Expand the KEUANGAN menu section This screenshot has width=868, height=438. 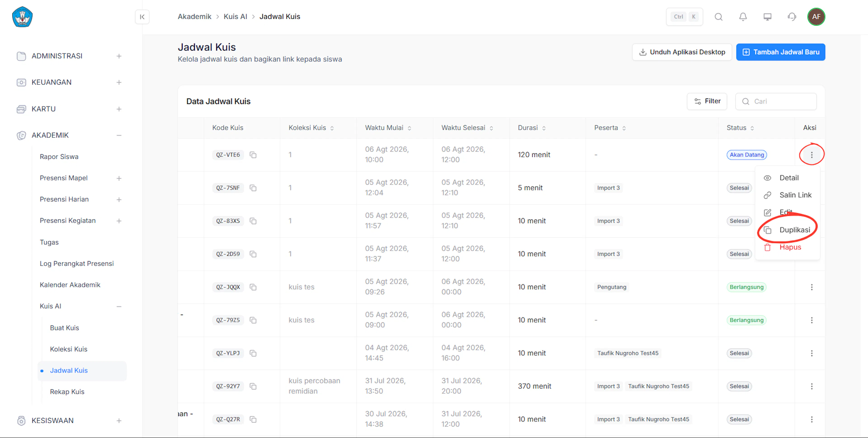coord(119,82)
